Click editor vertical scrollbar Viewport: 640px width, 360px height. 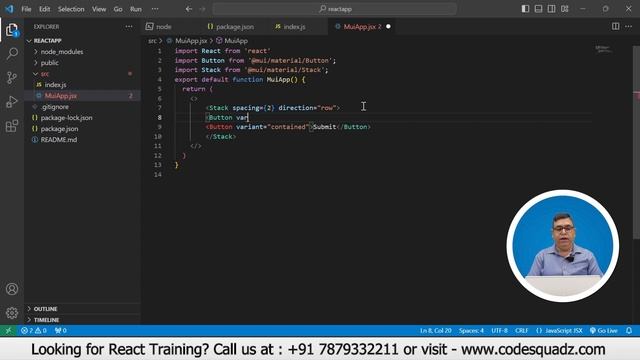point(636,143)
